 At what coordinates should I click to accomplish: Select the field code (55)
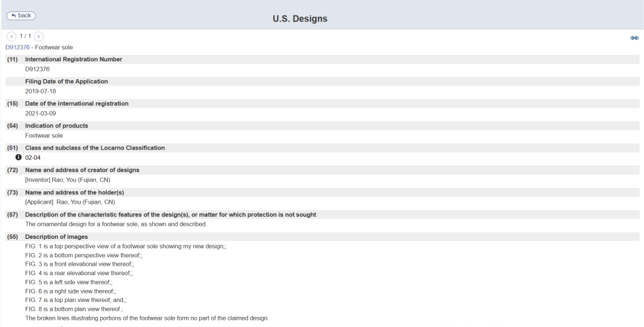click(x=13, y=236)
